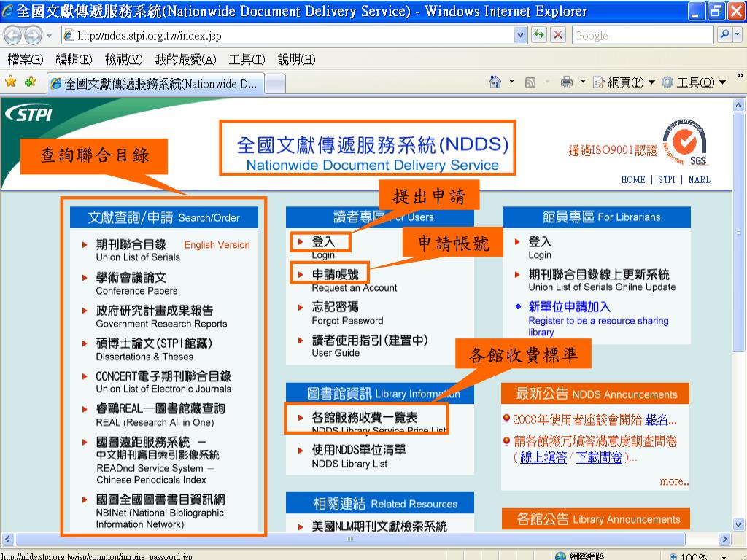Click the Add to Favorites star icon
Image resolution: width=747 pixels, height=560 pixels.
pyautogui.click(x=30, y=82)
